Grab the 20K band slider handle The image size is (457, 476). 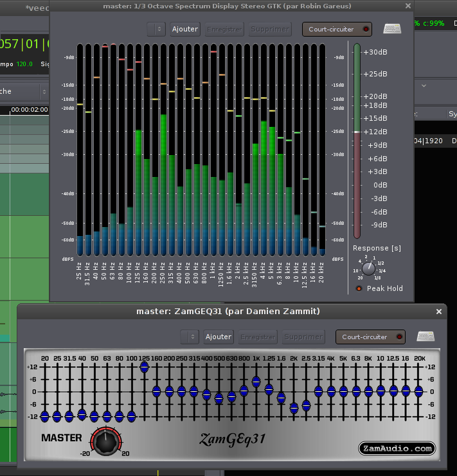pyautogui.click(x=418, y=390)
